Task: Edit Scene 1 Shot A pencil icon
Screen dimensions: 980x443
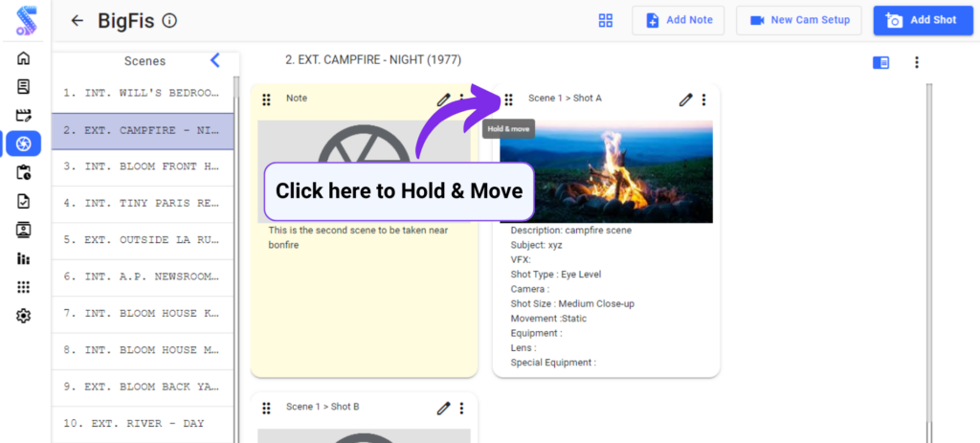Action: point(685,100)
